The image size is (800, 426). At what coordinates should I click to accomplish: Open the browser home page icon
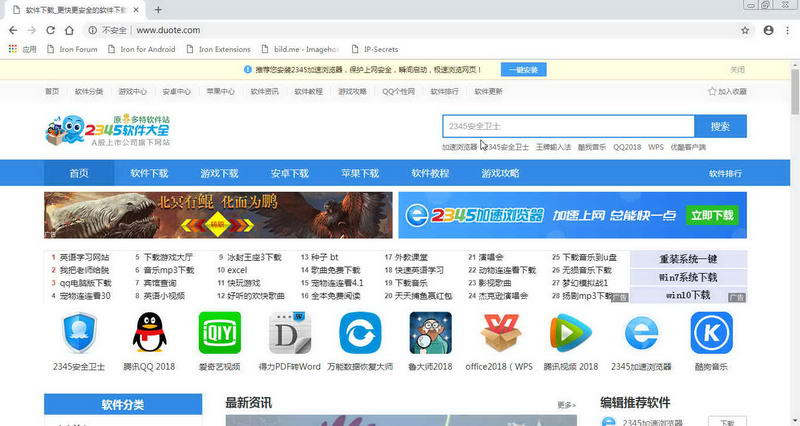pyautogui.click(x=69, y=30)
